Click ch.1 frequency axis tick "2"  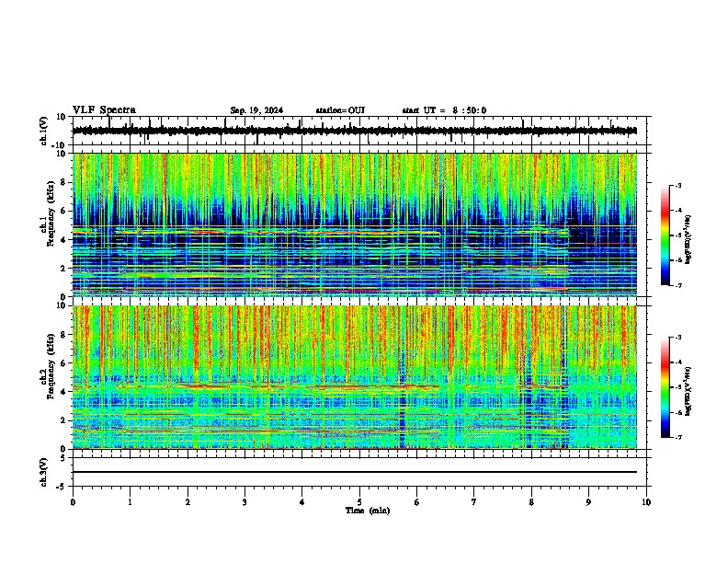coord(63,268)
